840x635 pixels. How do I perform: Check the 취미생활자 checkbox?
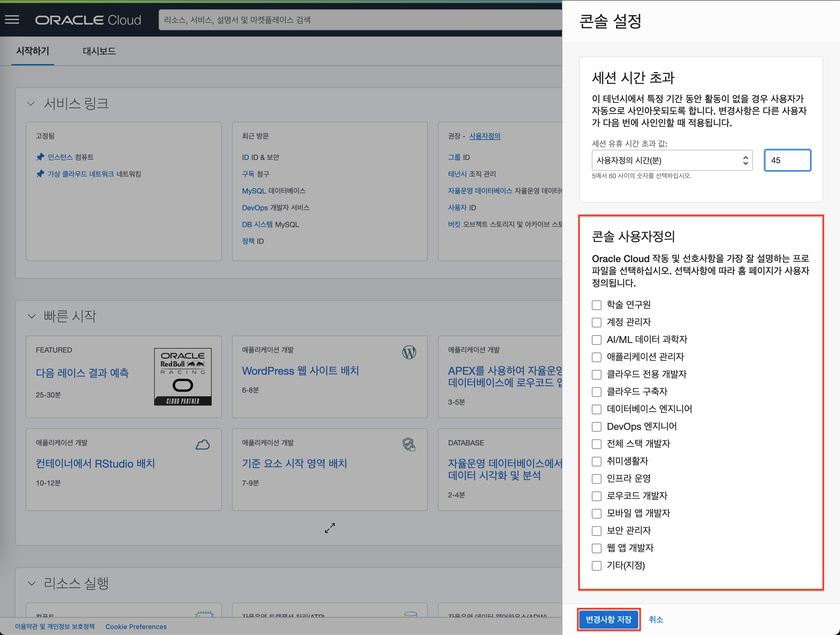click(x=597, y=461)
